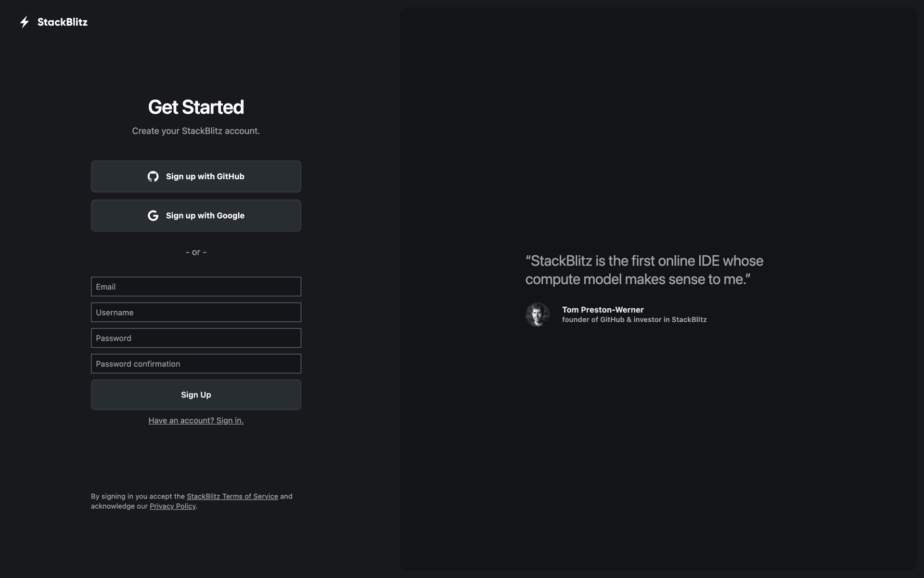Click the GitHub octocat icon

pyautogui.click(x=153, y=176)
